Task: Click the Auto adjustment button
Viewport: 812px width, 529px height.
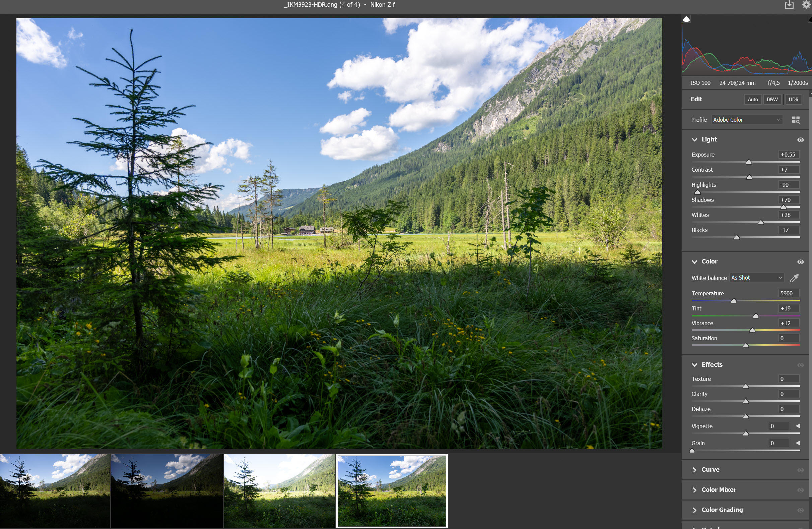Action: coord(753,100)
